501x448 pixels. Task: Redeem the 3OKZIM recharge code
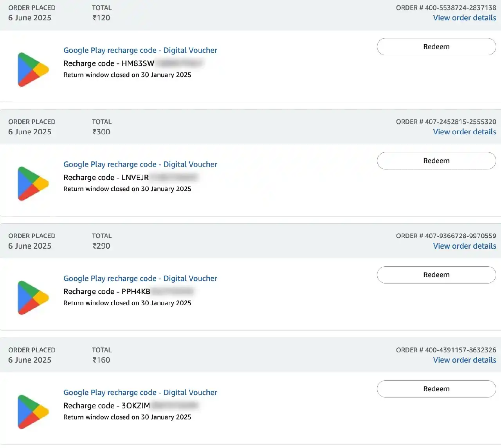[x=436, y=389]
